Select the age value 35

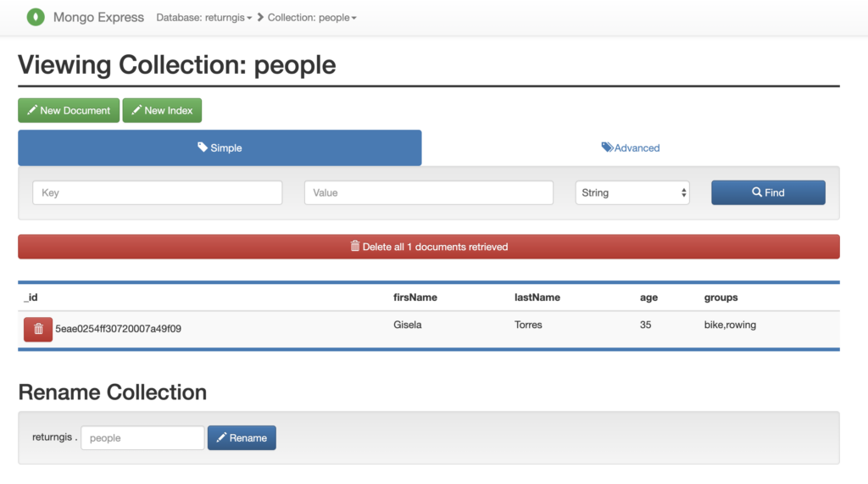pos(645,325)
